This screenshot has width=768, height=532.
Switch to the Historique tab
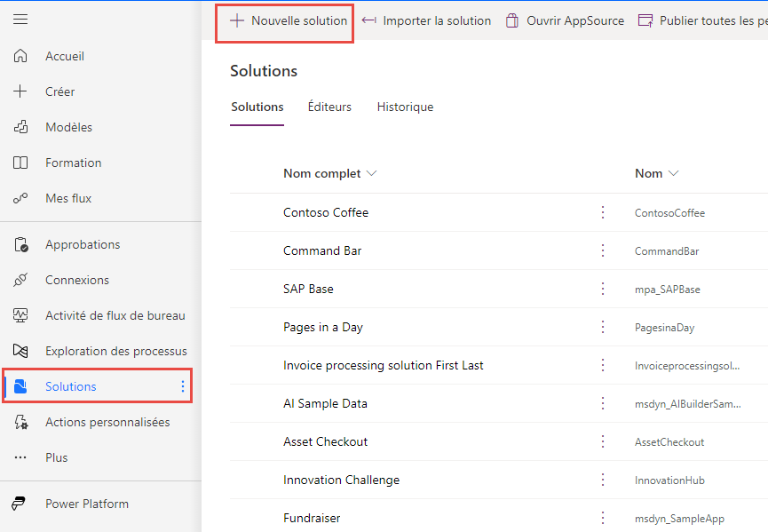[405, 107]
